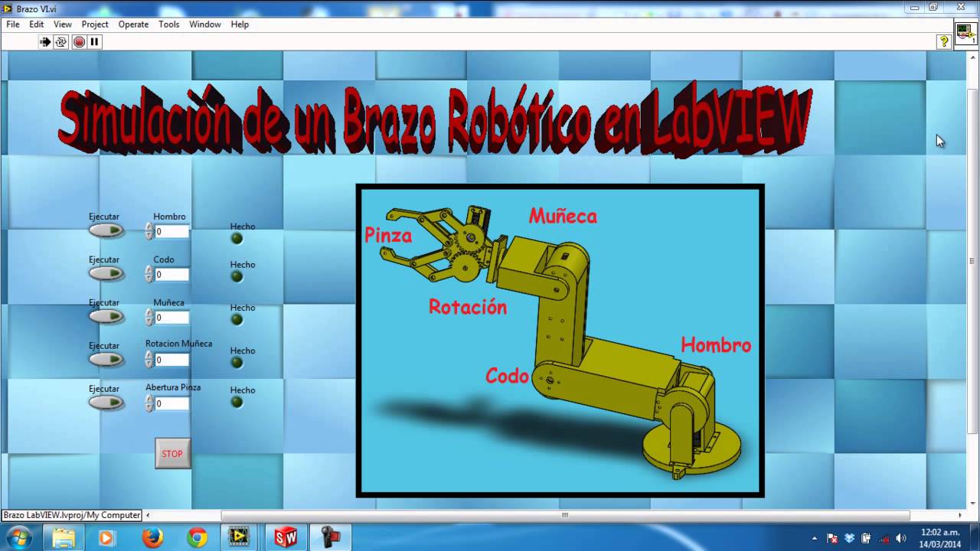The width and height of the screenshot is (980, 551).
Task: Open the Tools menu
Action: [169, 24]
